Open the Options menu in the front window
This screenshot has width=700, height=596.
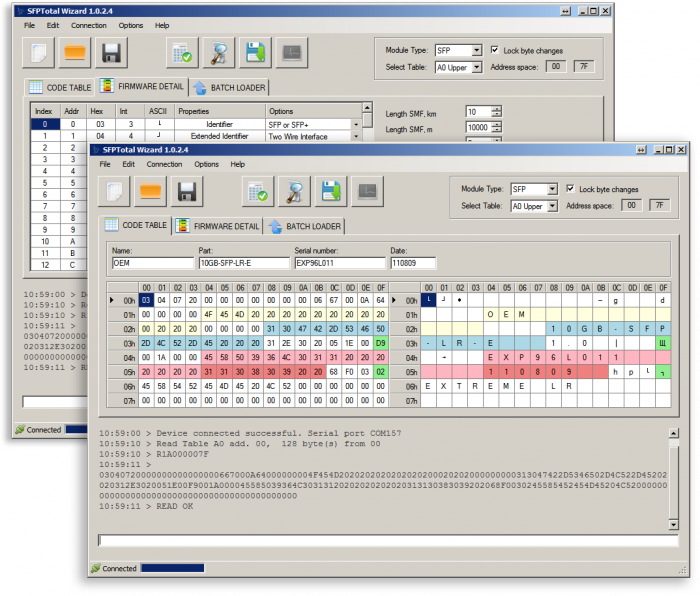207,164
